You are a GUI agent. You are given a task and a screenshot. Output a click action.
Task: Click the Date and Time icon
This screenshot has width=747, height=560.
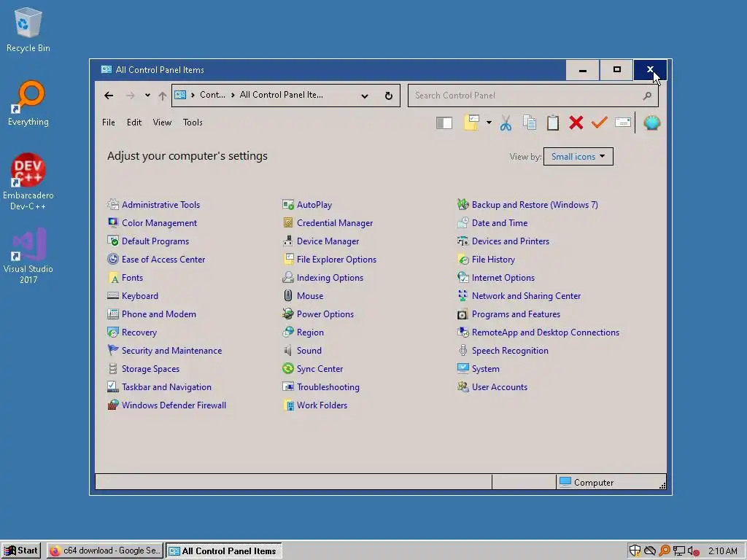tap(462, 223)
